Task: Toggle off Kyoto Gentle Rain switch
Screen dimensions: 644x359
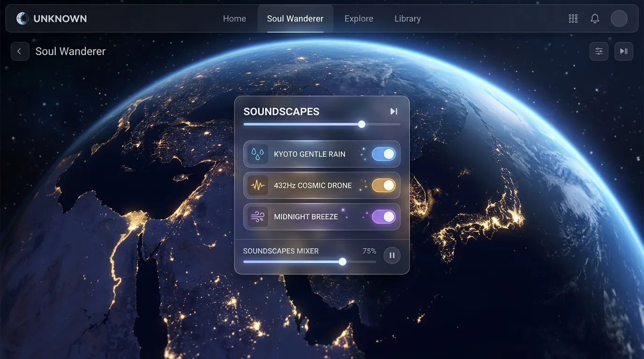Action: pos(384,154)
